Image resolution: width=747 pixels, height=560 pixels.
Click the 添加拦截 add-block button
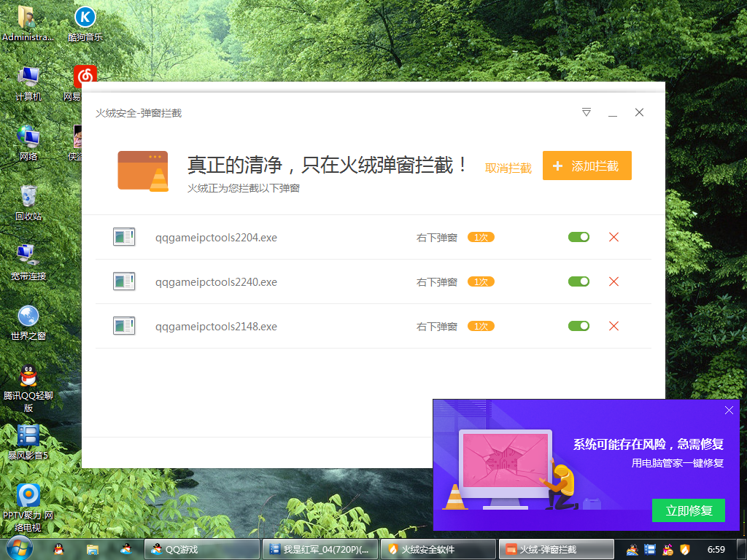tap(587, 166)
